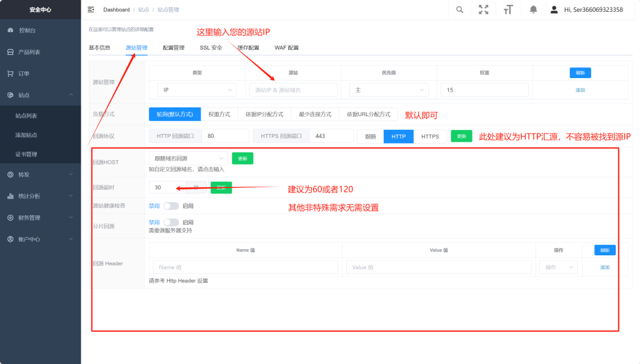Open the 优先级 主 dropdown
The height and width of the screenshot is (364, 640).
coord(388,90)
